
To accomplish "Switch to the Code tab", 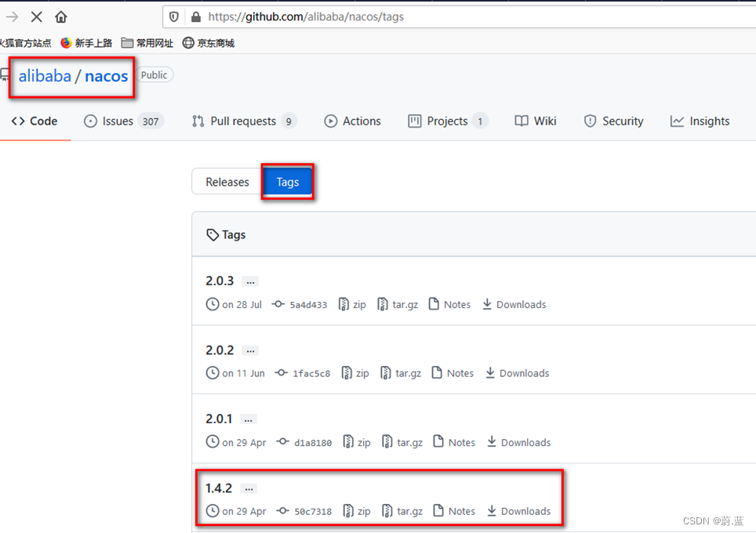I will click(35, 121).
